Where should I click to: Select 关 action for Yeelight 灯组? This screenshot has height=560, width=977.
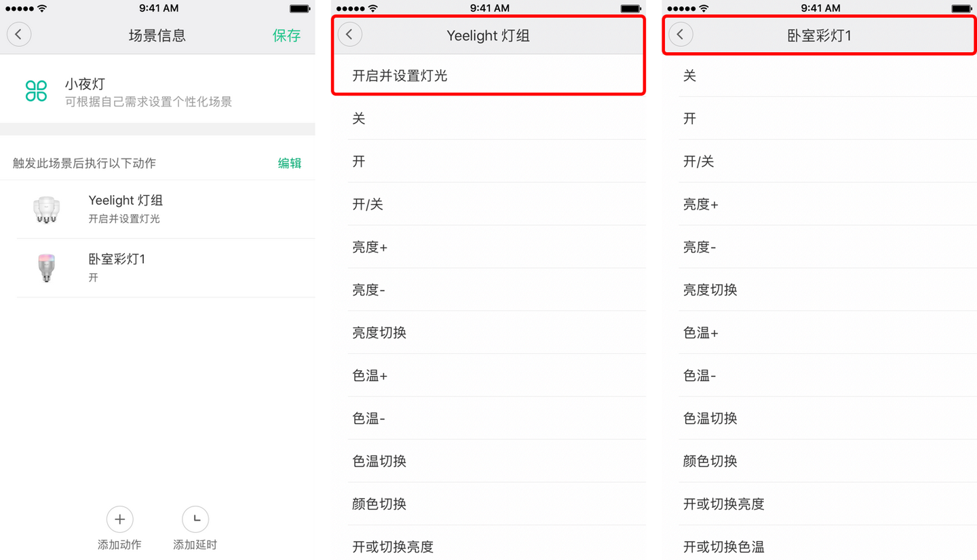coord(497,119)
